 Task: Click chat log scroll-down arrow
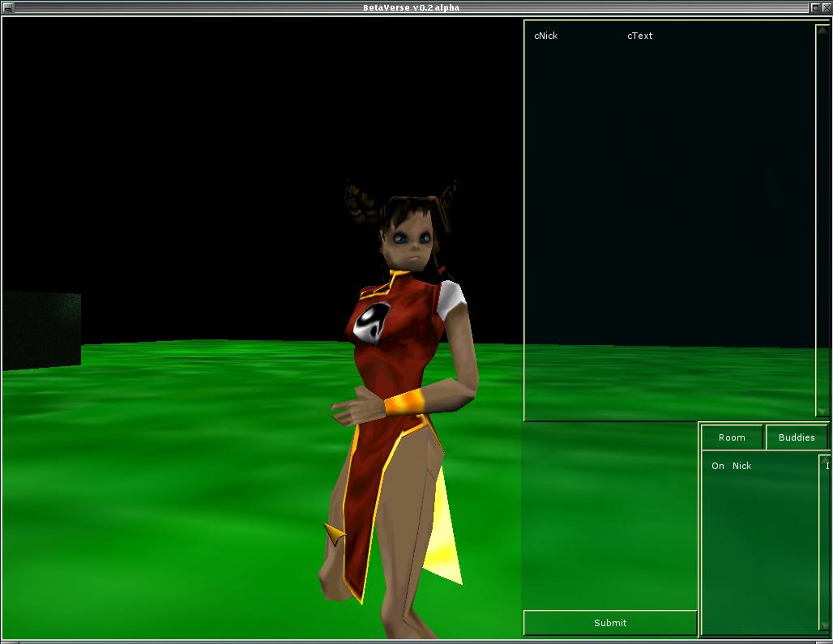[x=822, y=412]
